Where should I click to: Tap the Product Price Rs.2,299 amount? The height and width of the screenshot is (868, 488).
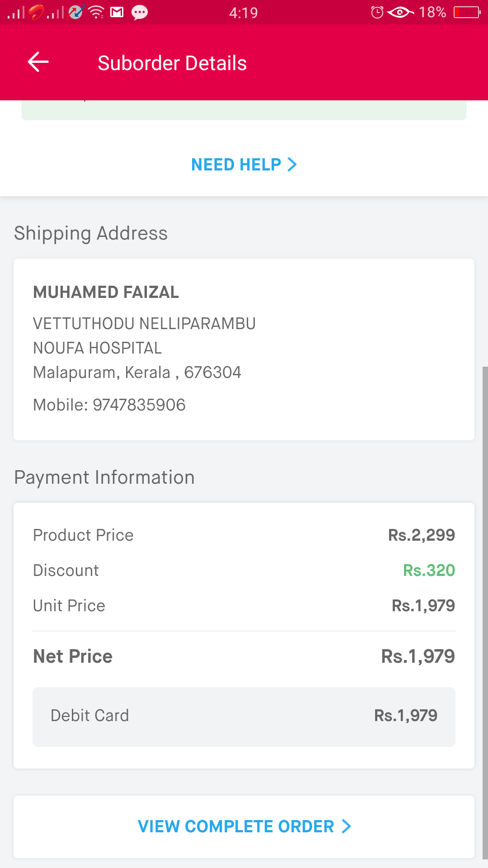coord(422,535)
